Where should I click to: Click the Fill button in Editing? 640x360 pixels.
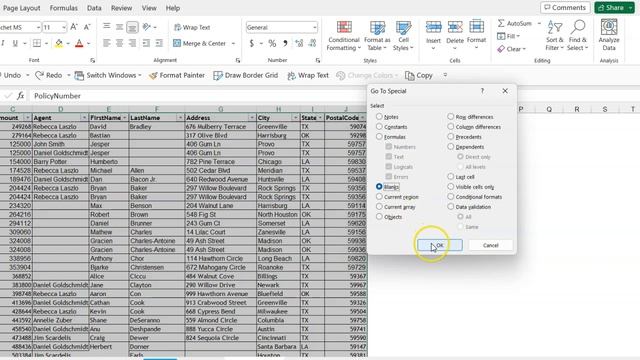coord(509,36)
